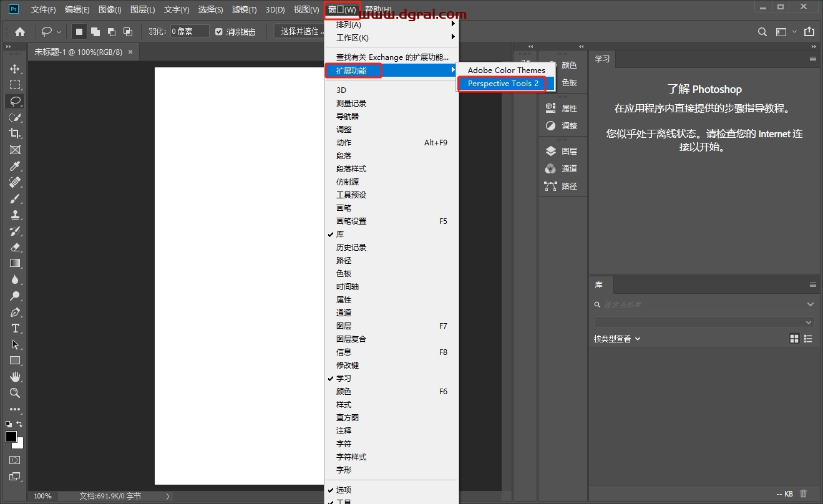Select the Eyedropper tool
Screen dimensions: 823x504
tap(15, 166)
